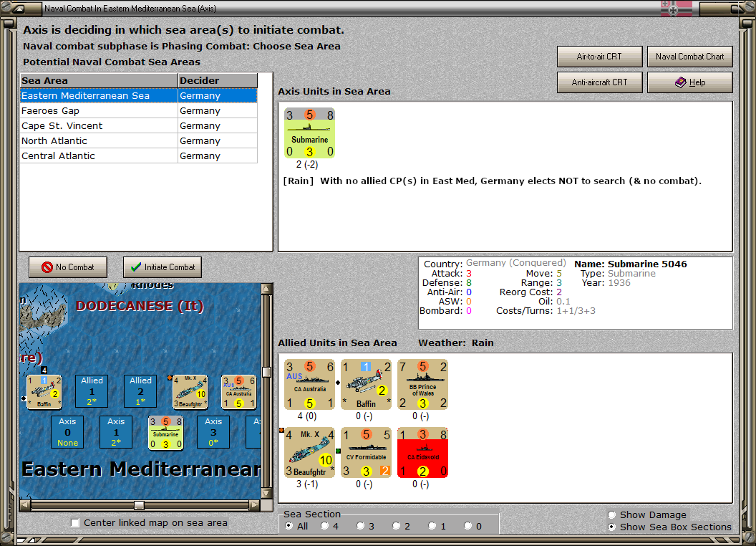Select the Central Atlantic sea area row
Image resolution: width=756 pixels, height=546 pixels.
click(x=138, y=155)
